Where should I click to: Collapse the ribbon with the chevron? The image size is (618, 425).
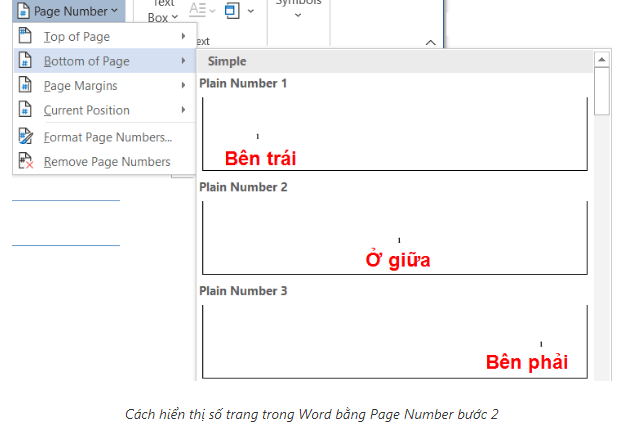(430, 42)
